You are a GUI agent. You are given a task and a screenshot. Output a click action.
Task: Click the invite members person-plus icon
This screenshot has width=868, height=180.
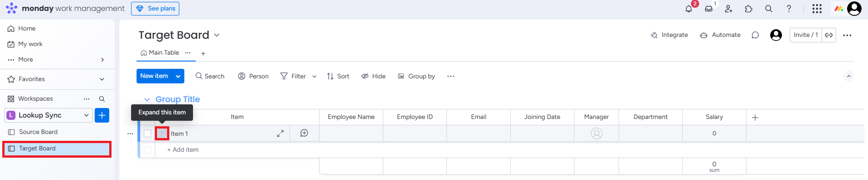[x=729, y=9]
